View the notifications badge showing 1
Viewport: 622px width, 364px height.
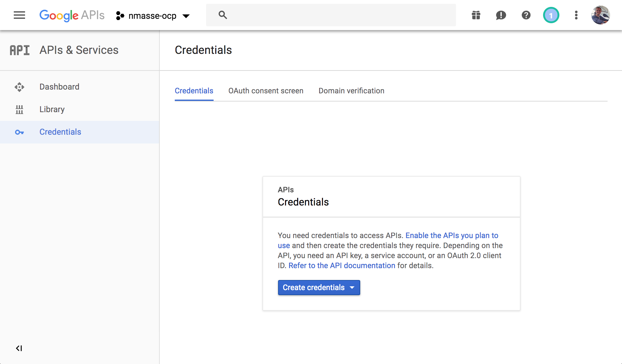point(551,15)
